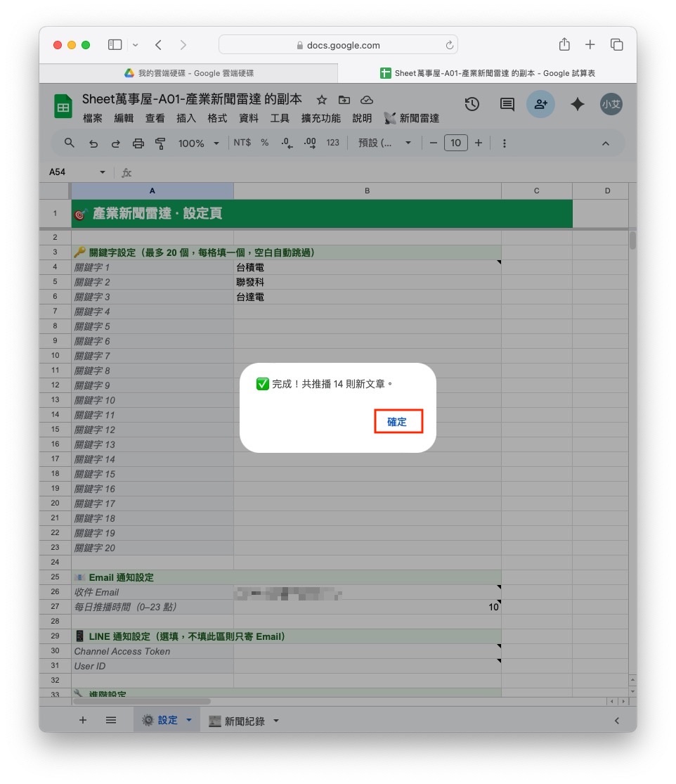Star the spreadsheet document
The width and height of the screenshot is (676, 784).
322,100
